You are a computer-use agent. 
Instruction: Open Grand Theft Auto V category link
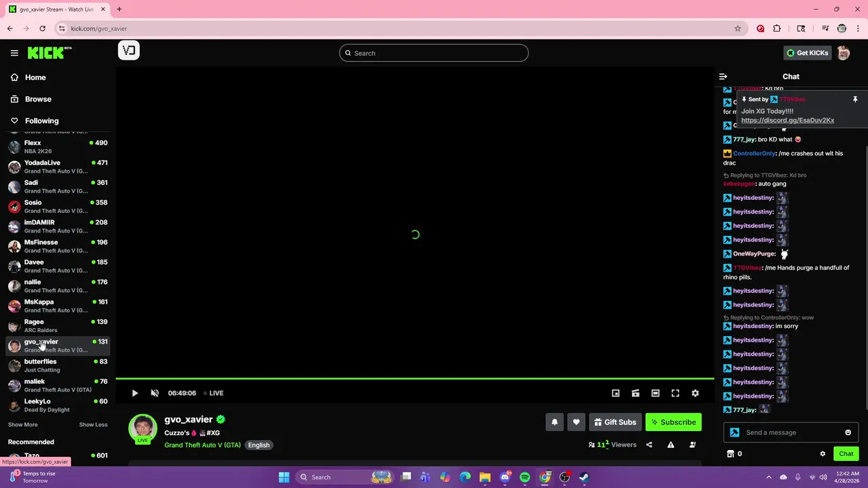[x=202, y=445]
